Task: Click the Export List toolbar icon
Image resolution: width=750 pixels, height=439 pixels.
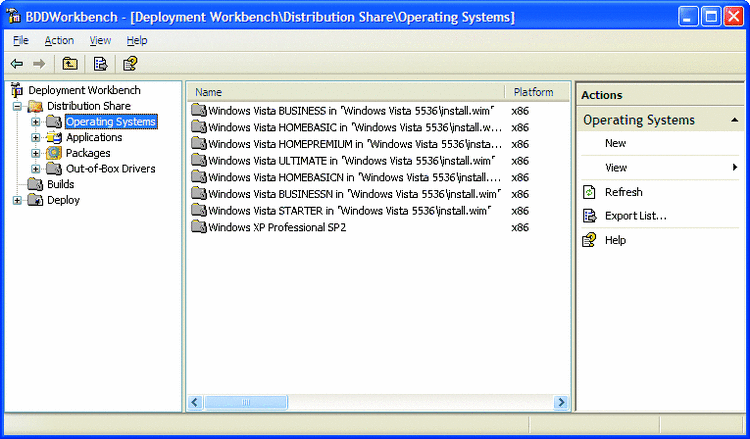Action: pos(100,64)
